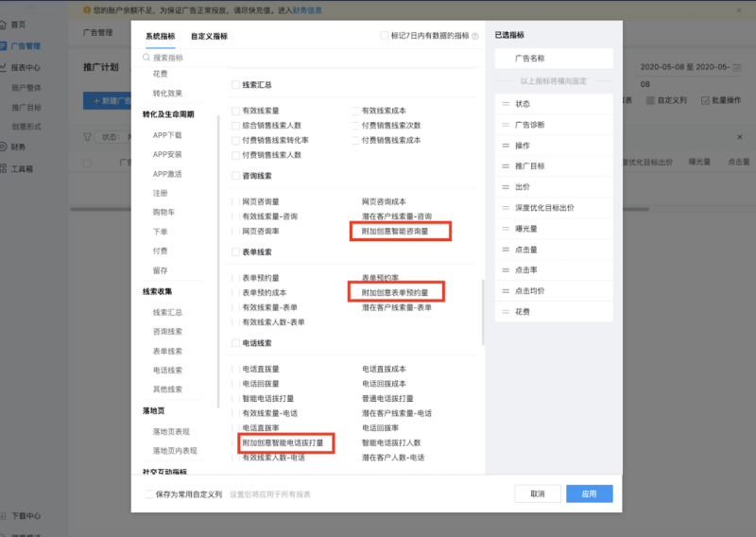Click the drag handle beside 花费 in selected list
756x537 pixels.
pos(506,312)
